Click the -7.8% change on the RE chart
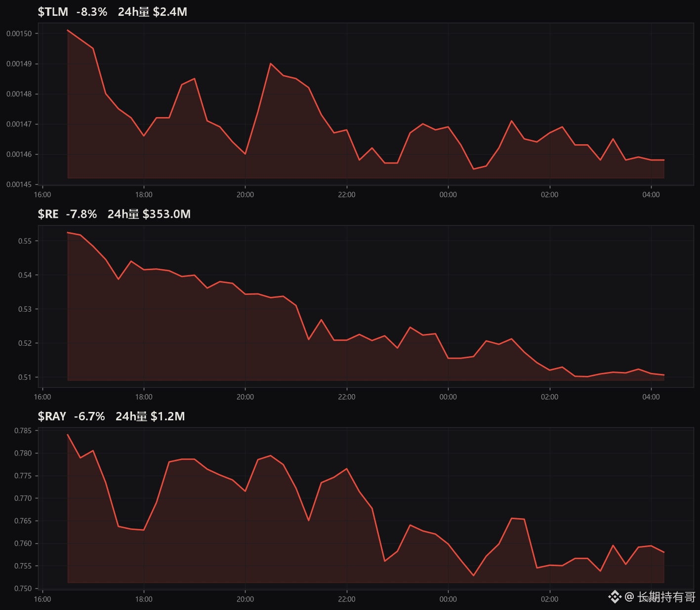 coord(82,214)
